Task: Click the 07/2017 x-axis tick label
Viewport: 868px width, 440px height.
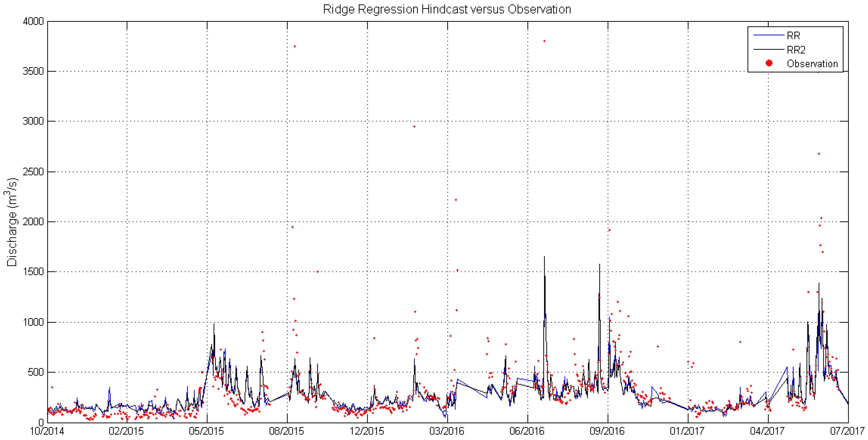Action: (x=847, y=431)
